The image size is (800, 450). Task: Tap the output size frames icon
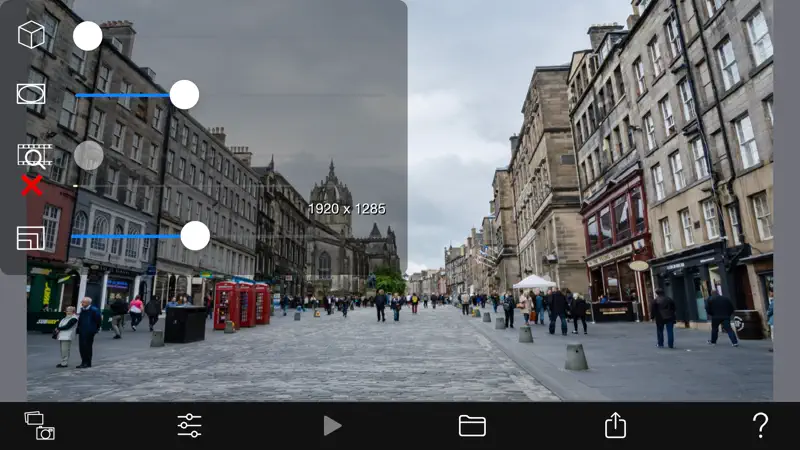pyautogui.click(x=31, y=238)
